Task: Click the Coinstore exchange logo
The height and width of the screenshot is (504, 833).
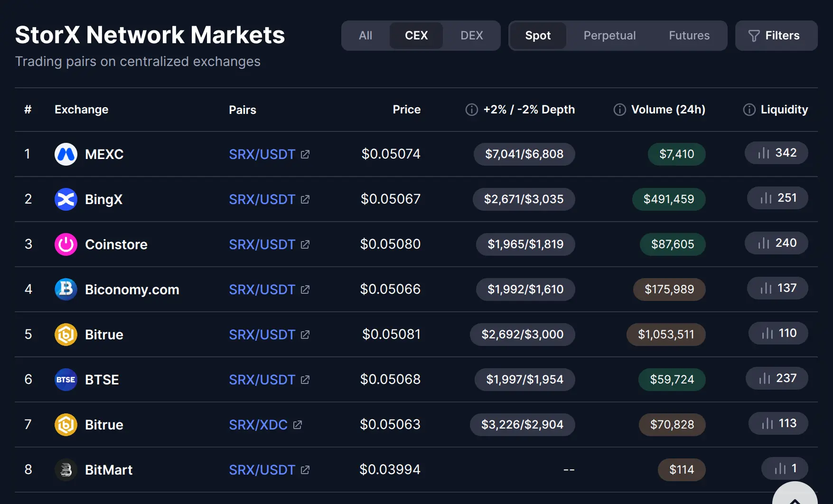Action: click(66, 244)
